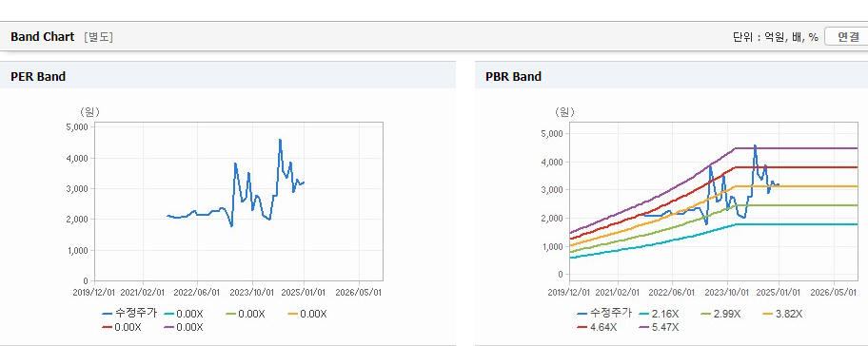The height and width of the screenshot is (346, 868).
Task: Click the (원) unit label in PBR chart
Action: pos(565,112)
